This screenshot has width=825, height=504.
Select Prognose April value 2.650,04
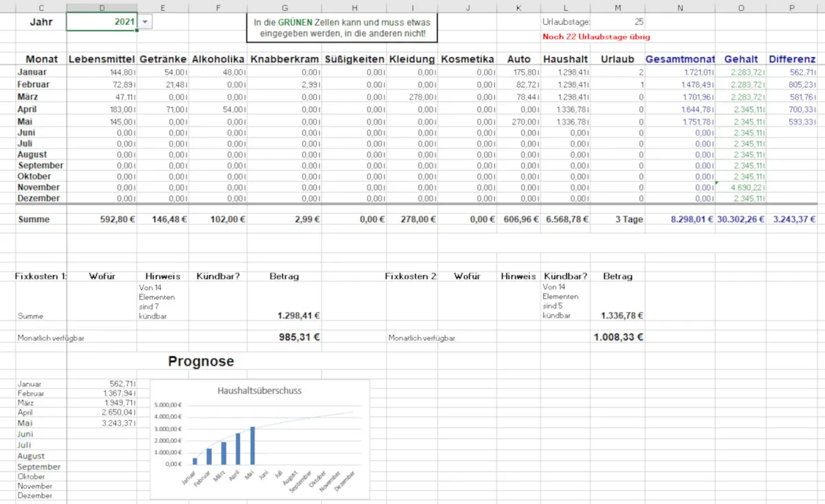(102, 412)
